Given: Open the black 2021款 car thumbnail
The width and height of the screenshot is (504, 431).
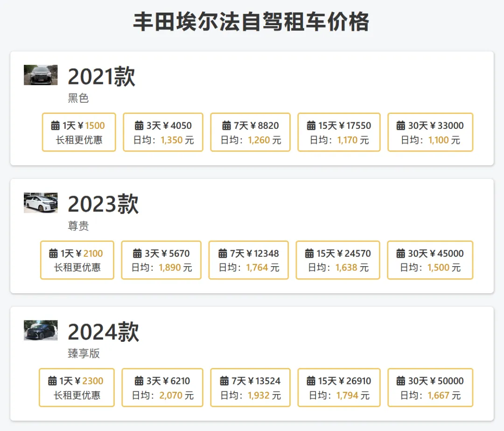Looking at the screenshot, I should pyautogui.click(x=41, y=75).
